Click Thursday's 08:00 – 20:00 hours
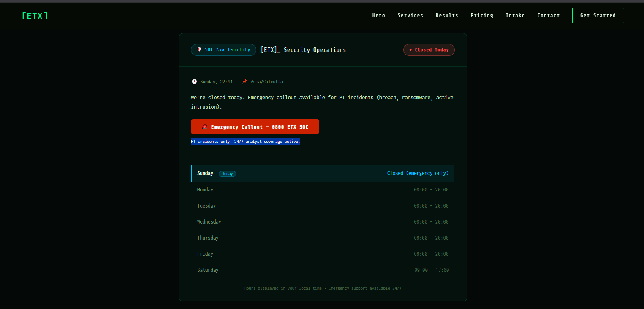Screen dimensions: 644x309 point(431,238)
